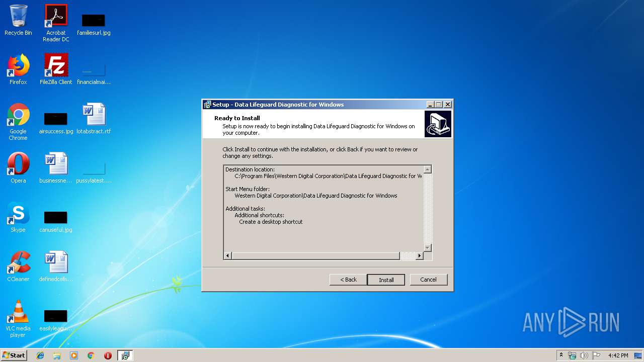This screenshot has width=644, height=362.
Task: Click the 'Start Menu folder:' text line
Action: (x=248, y=189)
